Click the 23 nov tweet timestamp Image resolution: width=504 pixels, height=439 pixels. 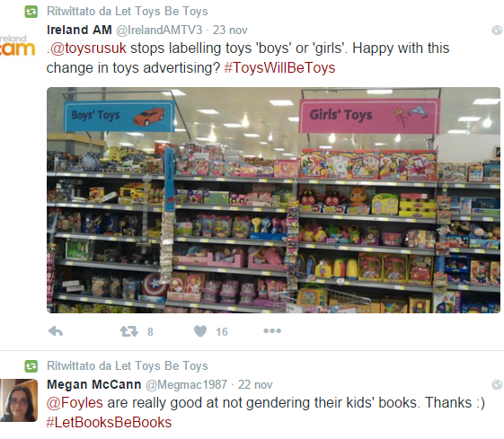click(x=230, y=31)
